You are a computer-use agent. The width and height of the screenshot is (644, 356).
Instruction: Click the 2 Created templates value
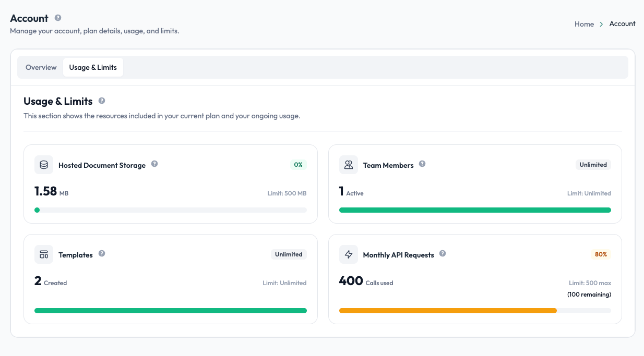tap(51, 281)
